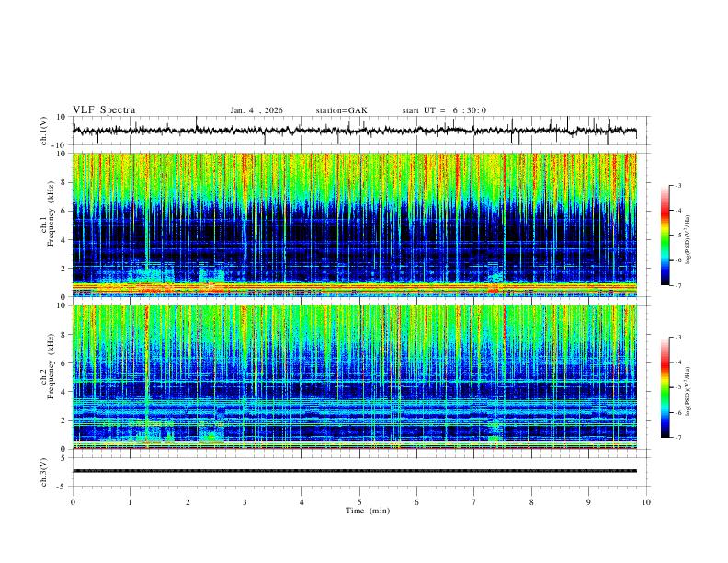This screenshot has width=728, height=563.
Task: Click the 10 minute tick on time axis
Action: [646, 502]
